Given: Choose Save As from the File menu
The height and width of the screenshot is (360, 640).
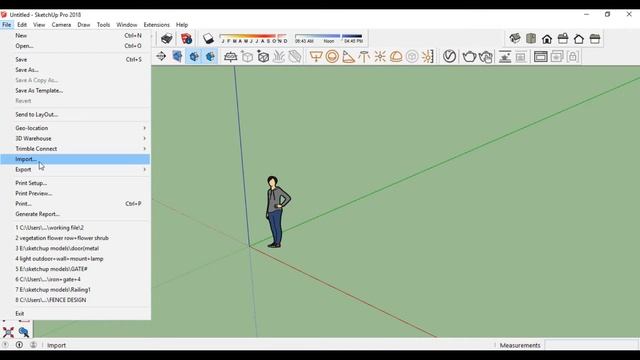Looking at the screenshot, I should click(75, 70).
